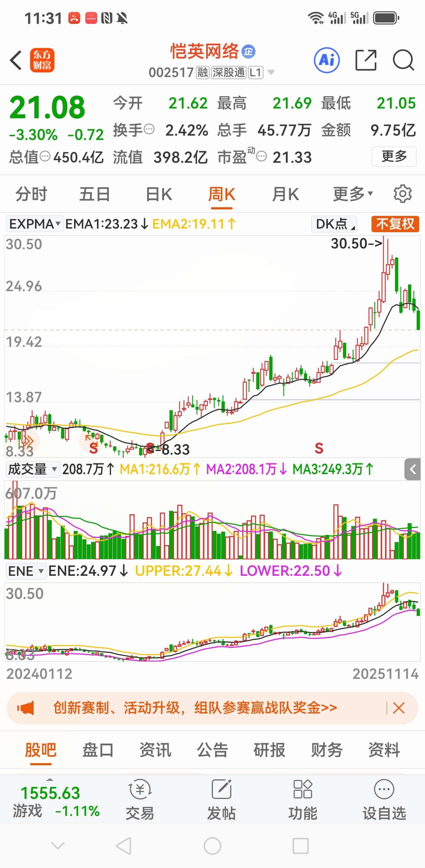Open the 研报 tab

(269, 750)
